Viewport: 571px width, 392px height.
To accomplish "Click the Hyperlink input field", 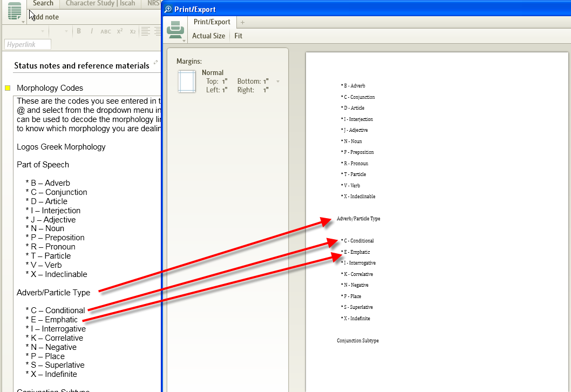I will click(x=27, y=44).
